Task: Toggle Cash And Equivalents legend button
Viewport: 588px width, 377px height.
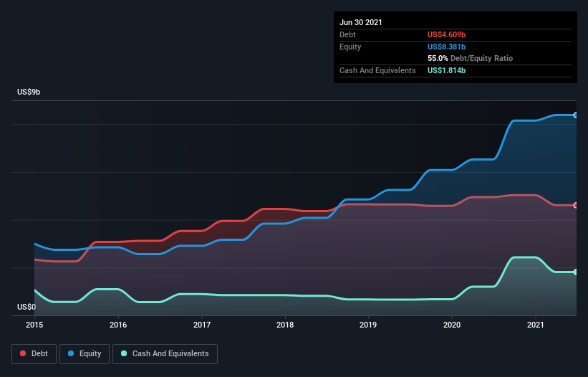Action: click(165, 354)
